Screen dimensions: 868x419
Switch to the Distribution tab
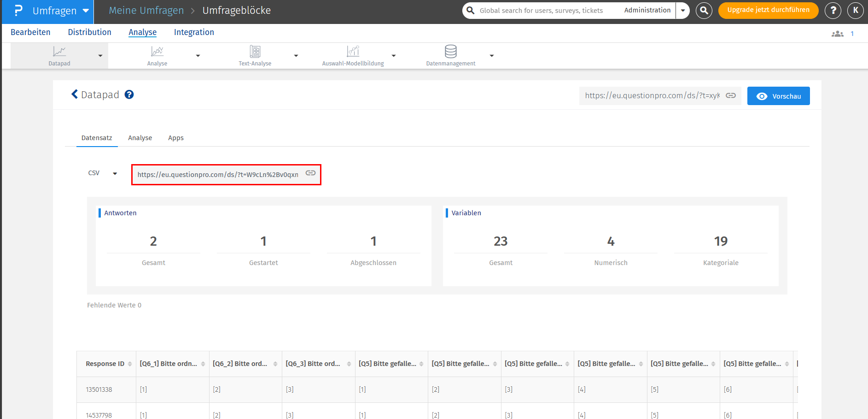tap(90, 32)
